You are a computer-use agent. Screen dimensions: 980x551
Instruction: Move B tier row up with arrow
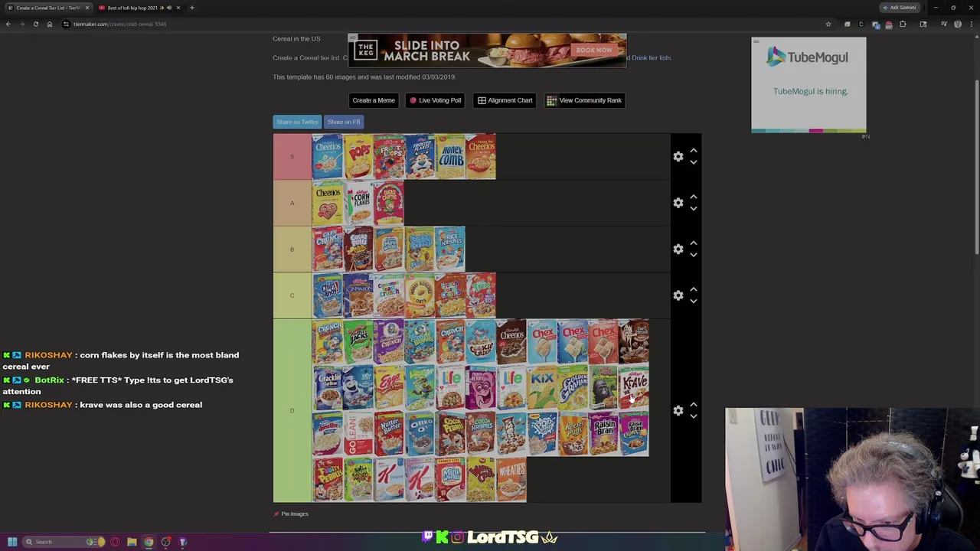tap(694, 243)
